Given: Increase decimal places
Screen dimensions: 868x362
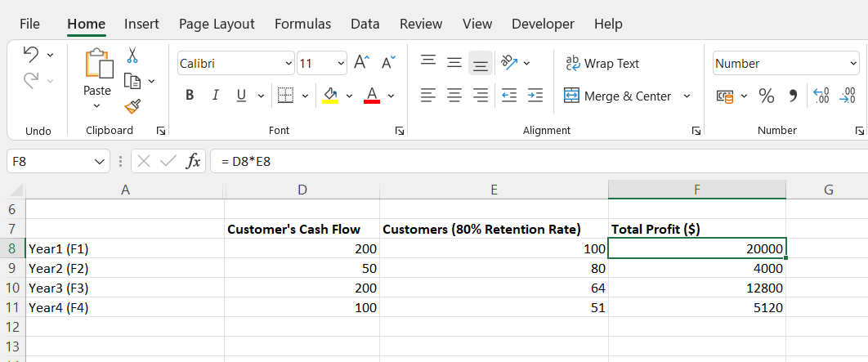Looking at the screenshot, I should point(821,96).
